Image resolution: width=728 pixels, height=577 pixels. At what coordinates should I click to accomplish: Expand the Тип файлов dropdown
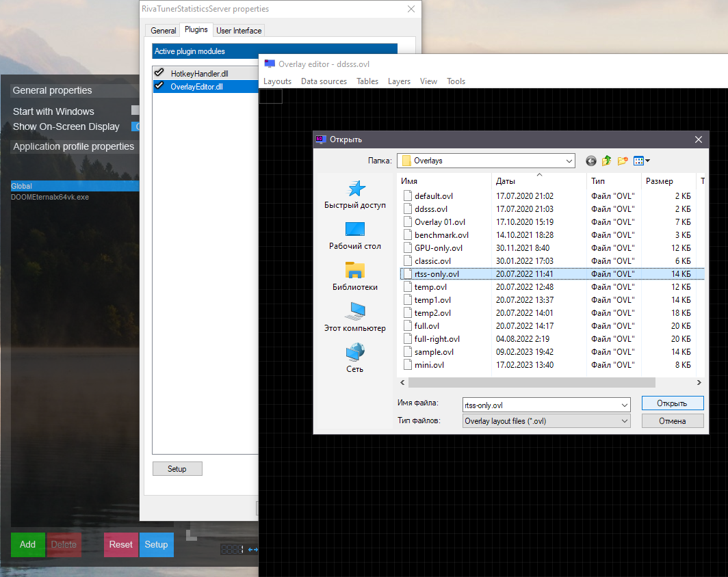(625, 420)
